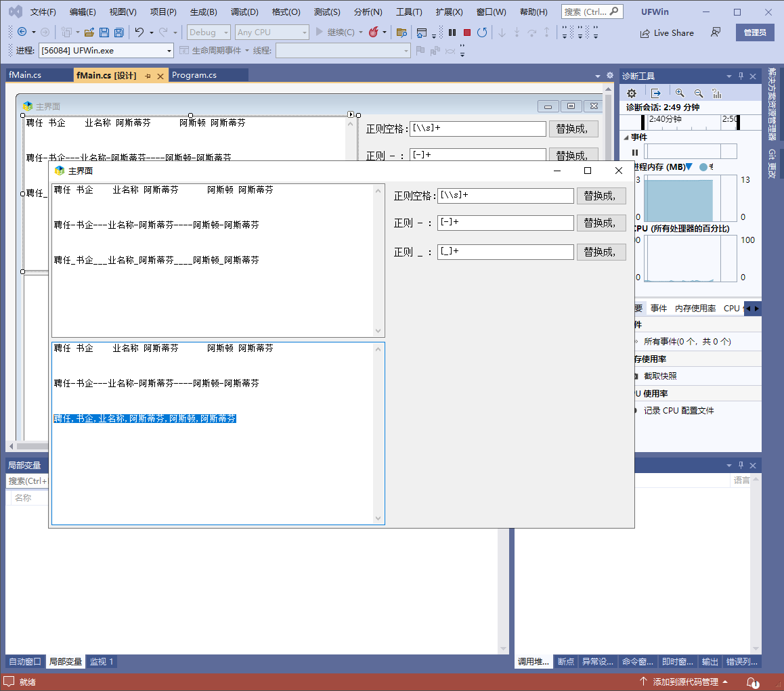This screenshot has width=784, height=691.
Task: Click the Visual Studio search box
Action: coord(592,12)
